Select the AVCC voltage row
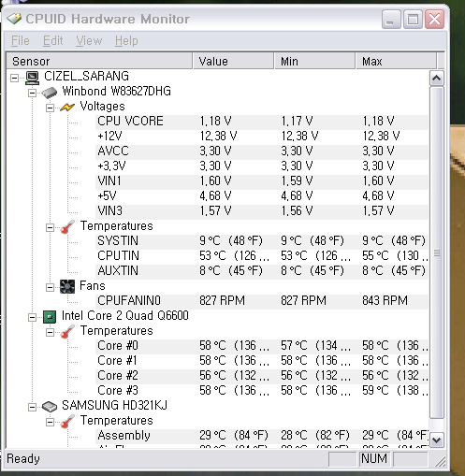 point(262,151)
